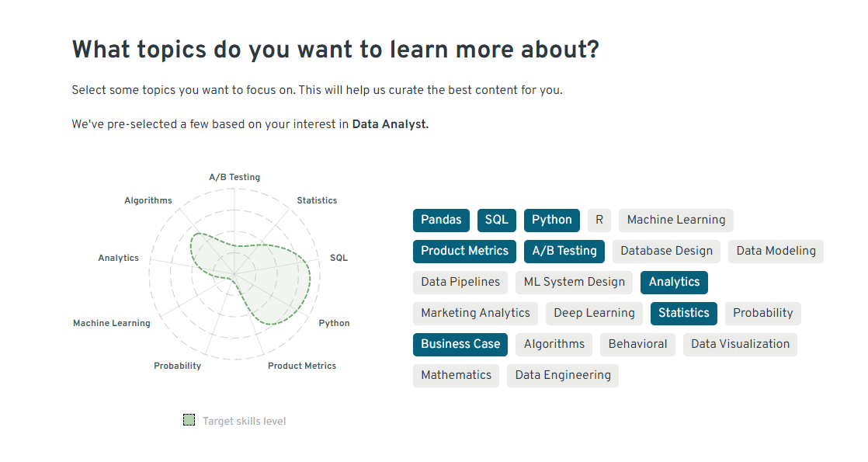Deselect the Product Metrics chip
Image resolution: width=868 pixels, height=462 pixels.
tap(464, 251)
